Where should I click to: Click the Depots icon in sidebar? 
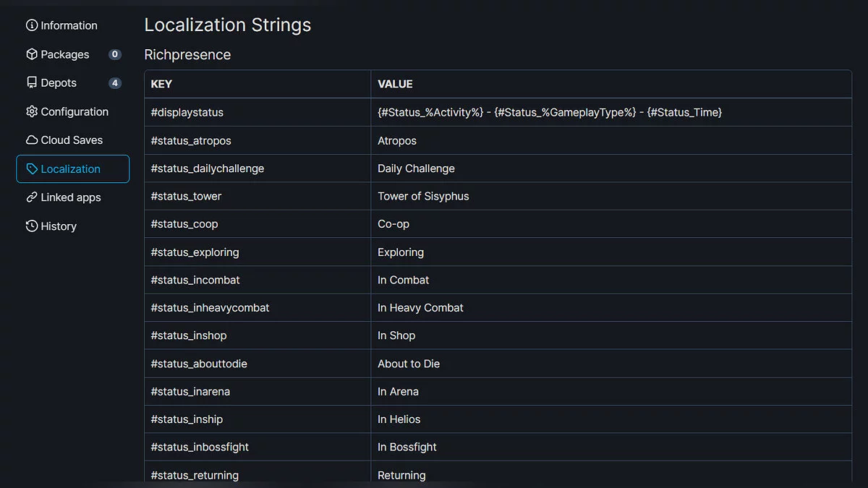point(32,83)
